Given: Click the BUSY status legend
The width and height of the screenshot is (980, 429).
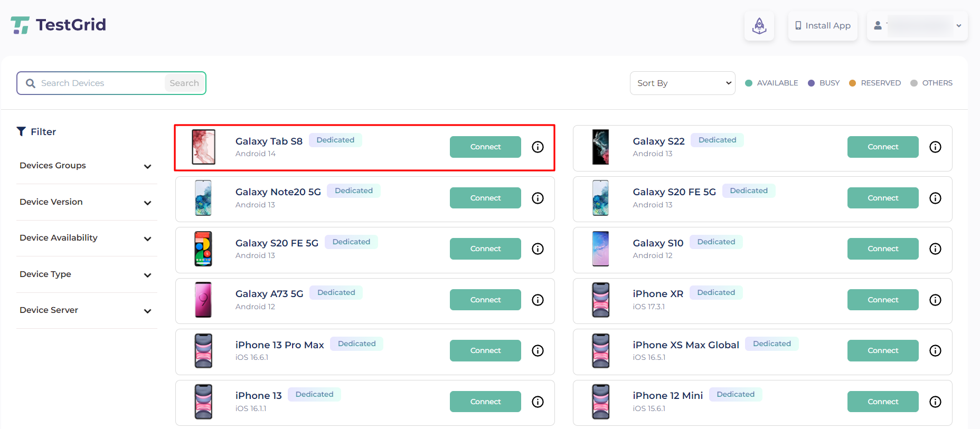Looking at the screenshot, I should click(824, 83).
